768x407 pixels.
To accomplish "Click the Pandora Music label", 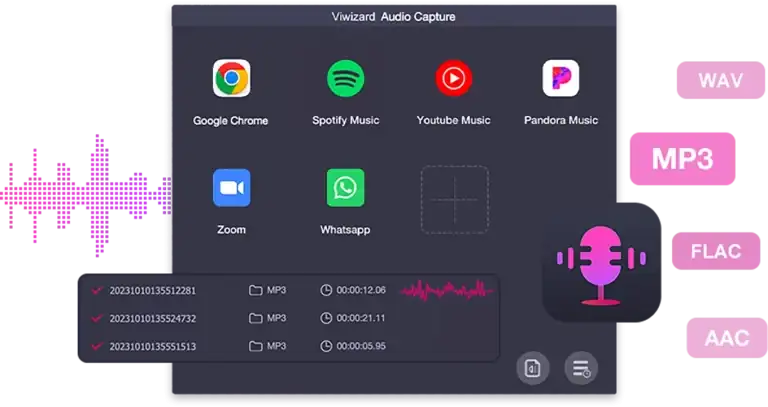I will point(561,120).
